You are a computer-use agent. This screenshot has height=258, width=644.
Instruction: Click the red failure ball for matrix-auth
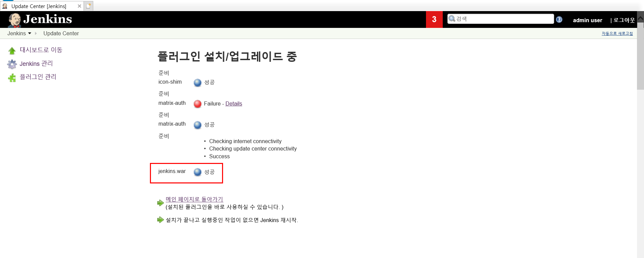tap(198, 104)
